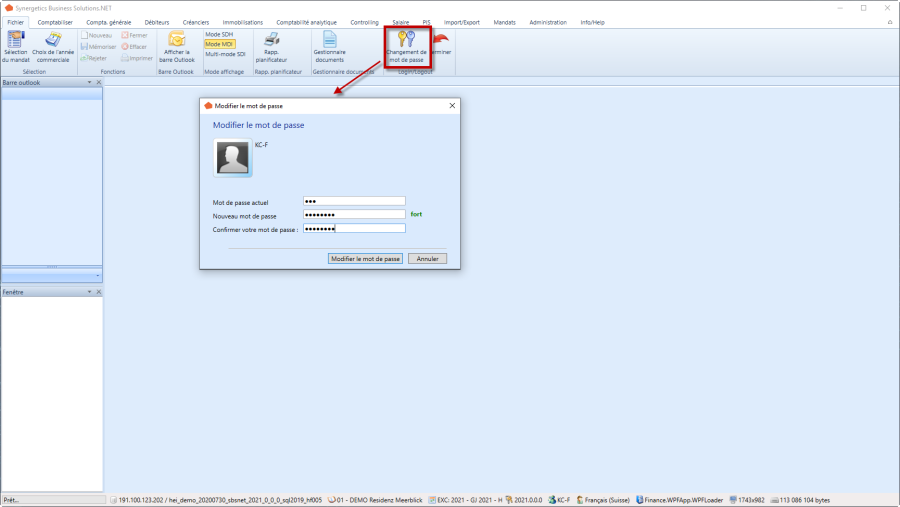Screen dimensions: 900x507
Task: Switch to Mode SDH display
Action: [x=219, y=34]
